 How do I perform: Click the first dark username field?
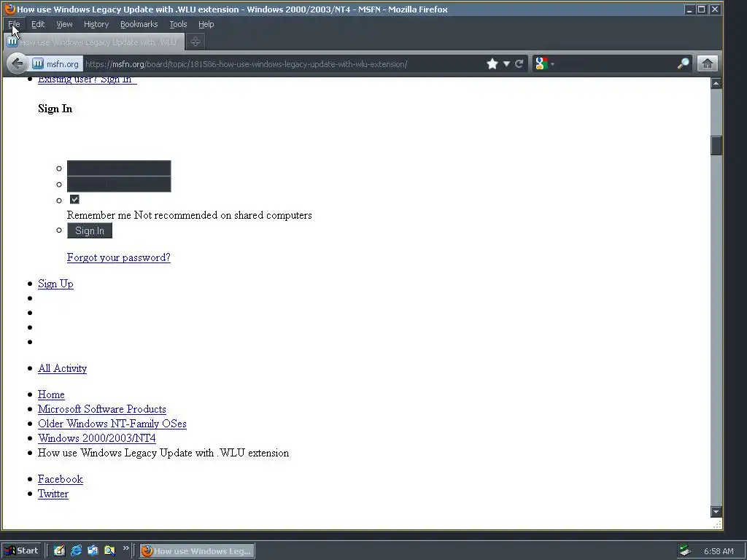pos(119,168)
